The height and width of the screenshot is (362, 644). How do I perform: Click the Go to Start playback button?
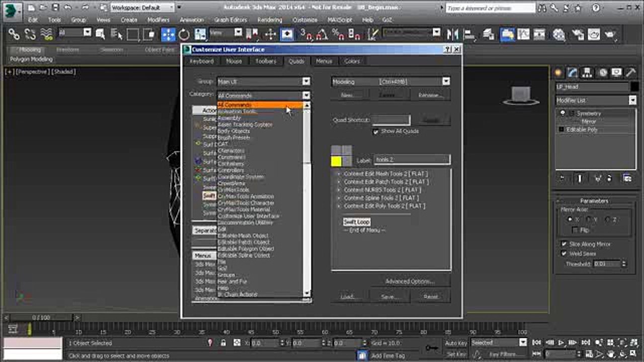tap(537, 342)
